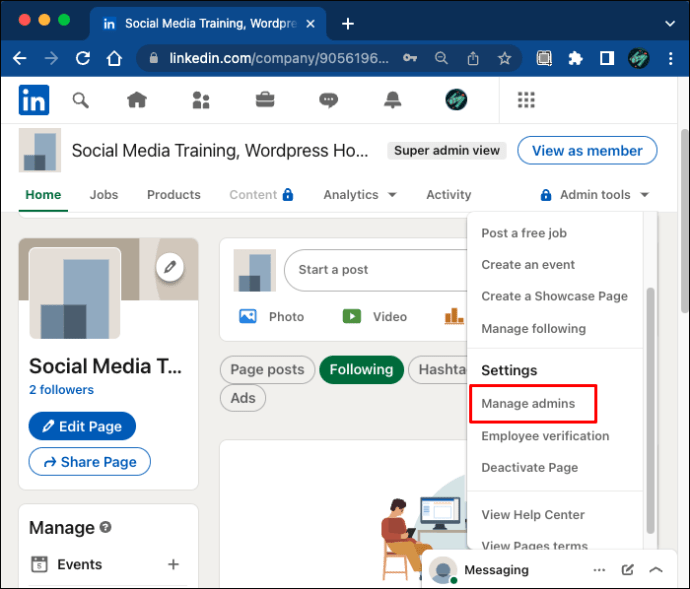Open My Network people icon
Screen dimensions: 690x589
[x=201, y=99]
